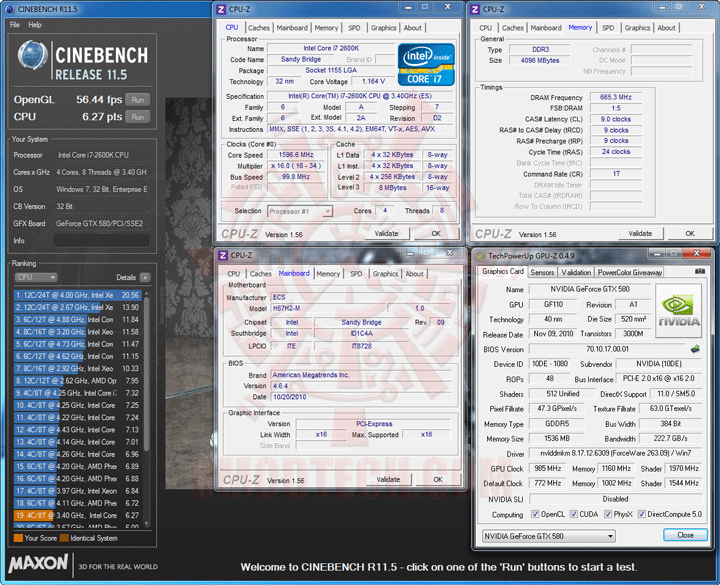Select ranking row 8 12C/12T AMD Opteron
The image size is (720, 585).
click(77, 381)
